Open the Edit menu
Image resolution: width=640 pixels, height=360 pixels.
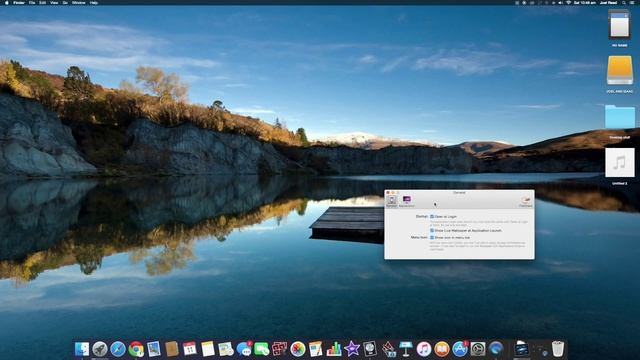pos(42,3)
